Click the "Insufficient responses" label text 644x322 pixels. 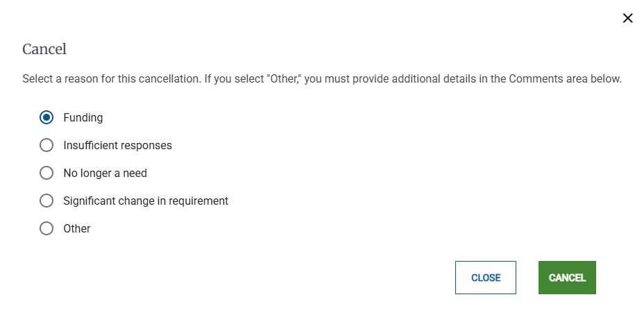point(117,146)
